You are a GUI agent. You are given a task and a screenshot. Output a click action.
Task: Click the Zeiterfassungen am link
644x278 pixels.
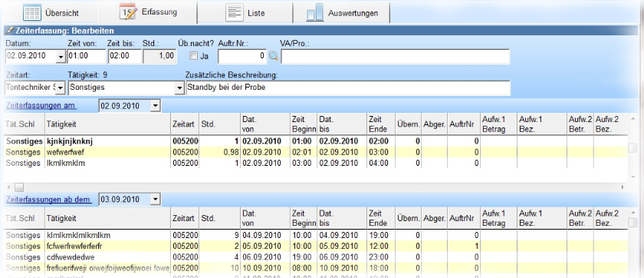coord(41,106)
